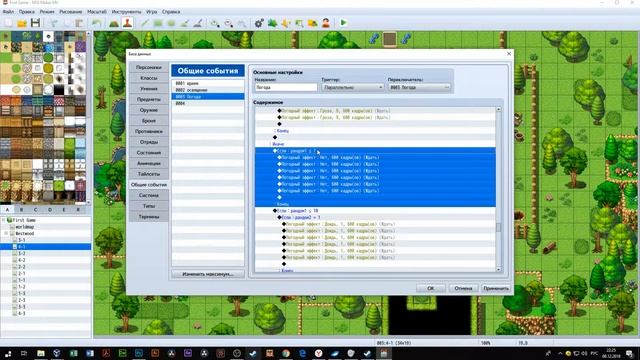Click the Название field containing Погода
640x360 pixels.
pyautogui.click(x=286, y=87)
